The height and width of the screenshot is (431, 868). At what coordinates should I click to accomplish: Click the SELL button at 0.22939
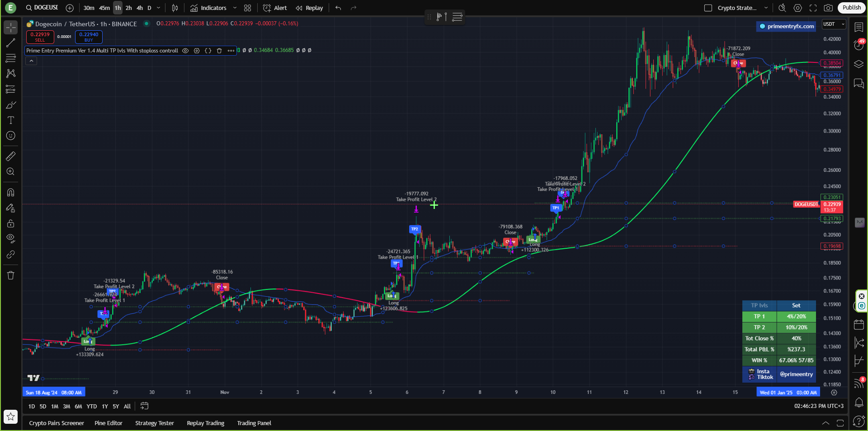point(40,37)
